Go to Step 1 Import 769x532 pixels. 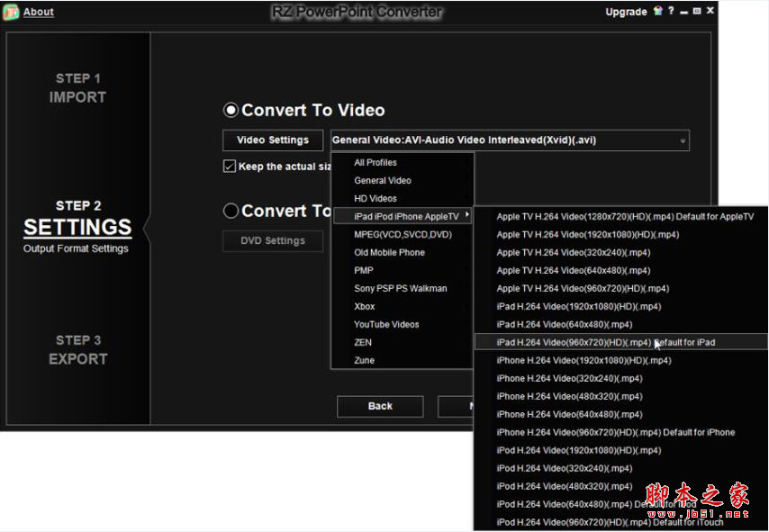[77, 88]
